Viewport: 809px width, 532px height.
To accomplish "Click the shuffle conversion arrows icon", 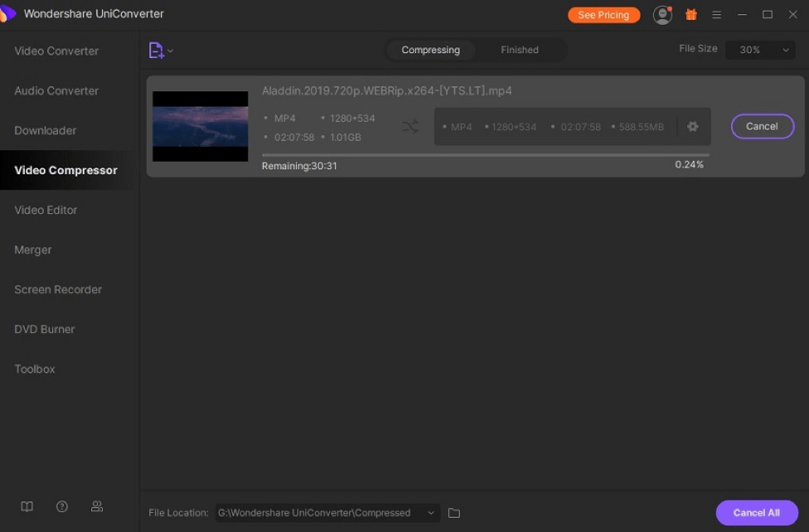I will click(x=410, y=126).
